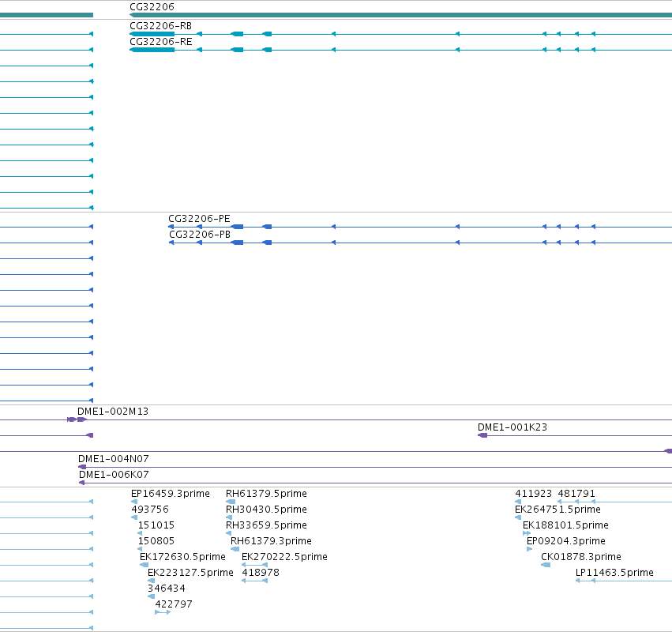Select the DME1-004N07 purple end marker
The width and height of the screenshot is (672, 632).
82,467
